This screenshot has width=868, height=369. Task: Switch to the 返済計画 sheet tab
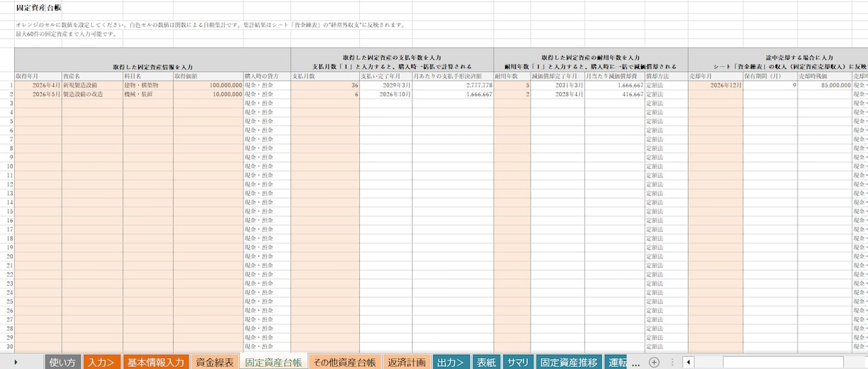407,362
